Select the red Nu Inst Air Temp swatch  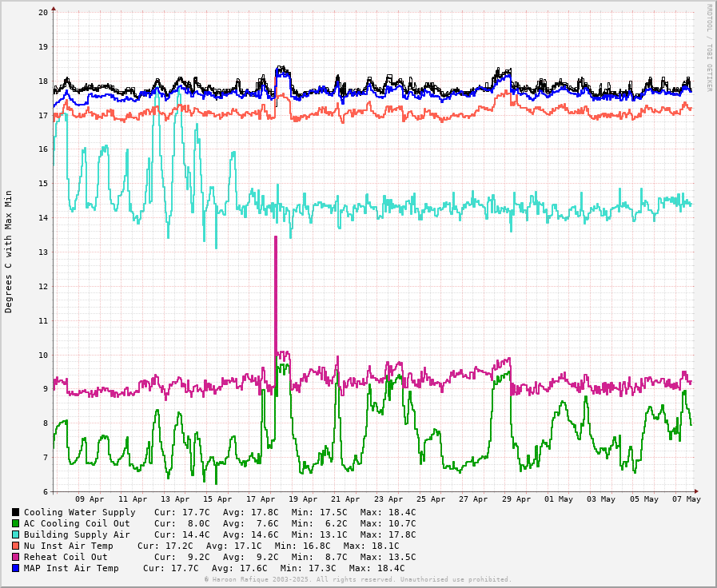[x=15, y=546]
